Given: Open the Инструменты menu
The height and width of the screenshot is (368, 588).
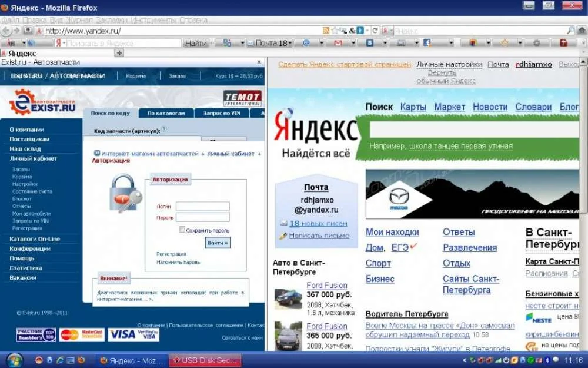Looking at the screenshot, I should (153, 20).
